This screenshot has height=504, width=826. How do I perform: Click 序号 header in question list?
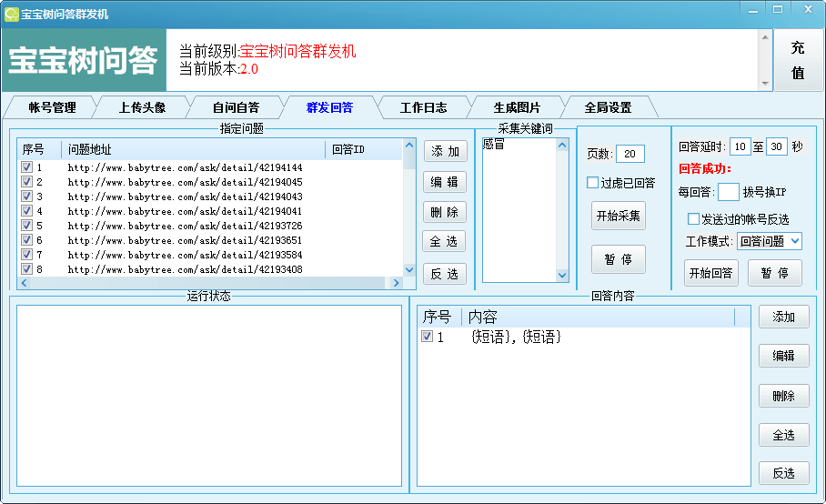coord(39,149)
